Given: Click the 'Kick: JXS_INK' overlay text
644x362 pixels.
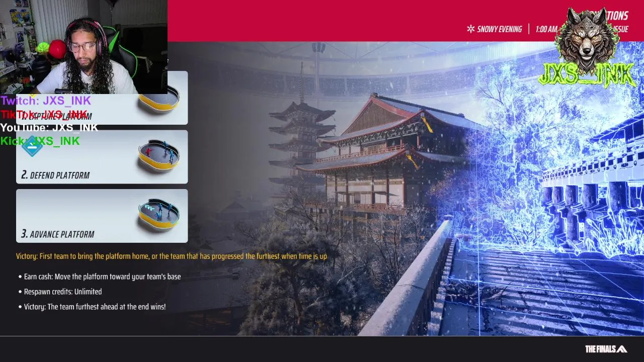Looking at the screenshot, I should point(40,141).
